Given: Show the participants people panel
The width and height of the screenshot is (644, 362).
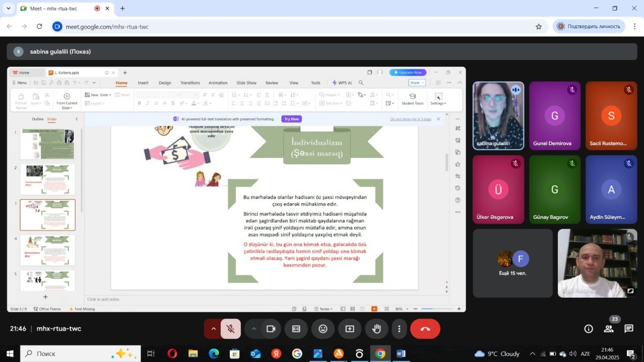Looking at the screenshot, I should (608, 329).
